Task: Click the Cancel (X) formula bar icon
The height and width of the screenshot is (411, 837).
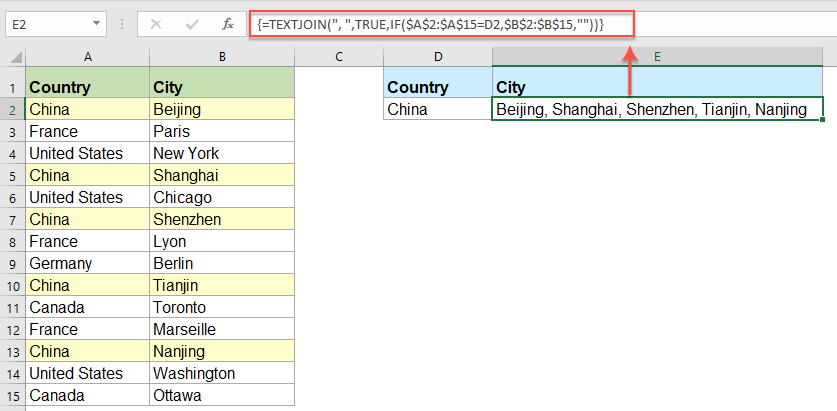Action: click(x=156, y=25)
